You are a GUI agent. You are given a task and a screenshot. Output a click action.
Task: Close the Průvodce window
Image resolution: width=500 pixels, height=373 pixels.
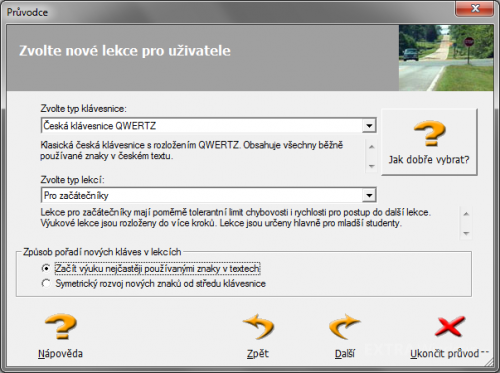pos(475,8)
